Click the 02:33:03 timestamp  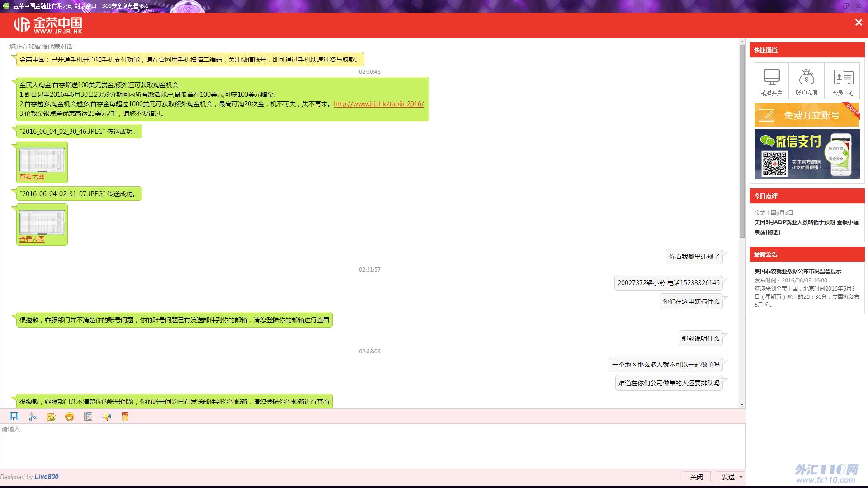coord(370,351)
